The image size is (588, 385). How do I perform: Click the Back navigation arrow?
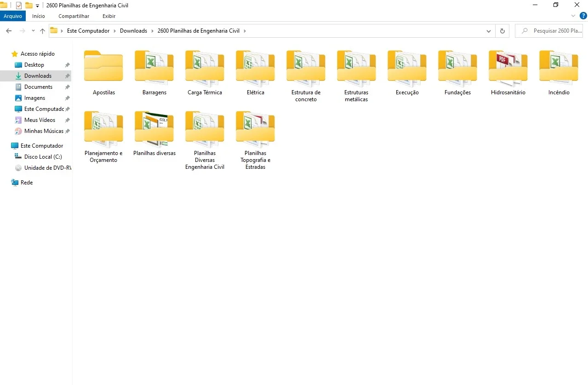click(9, 31)
